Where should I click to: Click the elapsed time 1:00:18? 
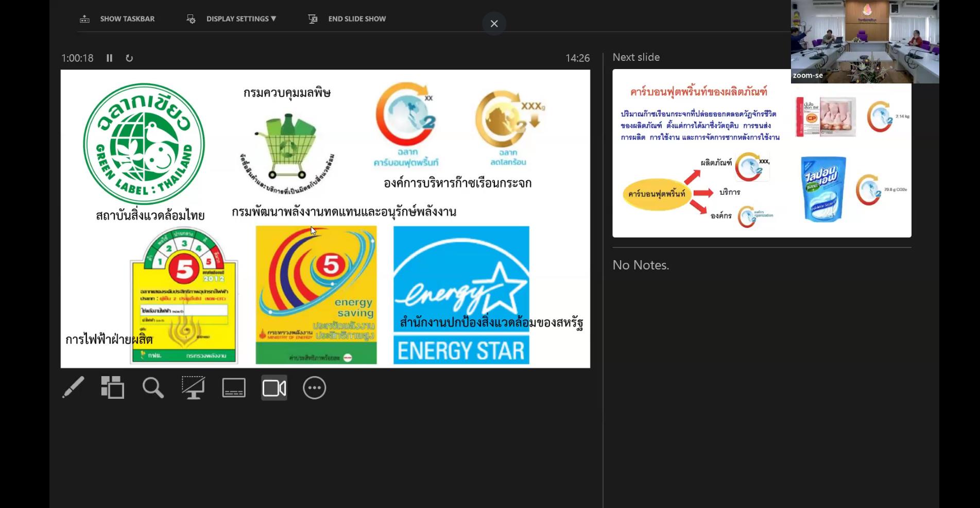pyautogui.click(x=77, y=58)
